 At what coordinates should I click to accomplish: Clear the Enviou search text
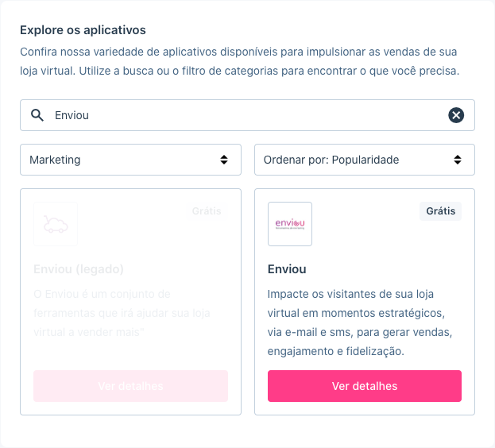[x=456, y=115]
